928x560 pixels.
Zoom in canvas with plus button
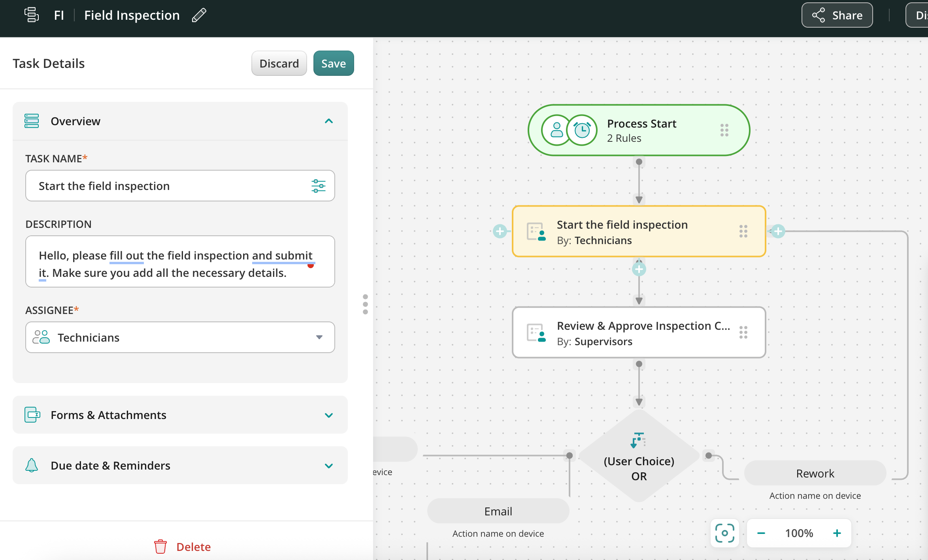pos(837,533)
